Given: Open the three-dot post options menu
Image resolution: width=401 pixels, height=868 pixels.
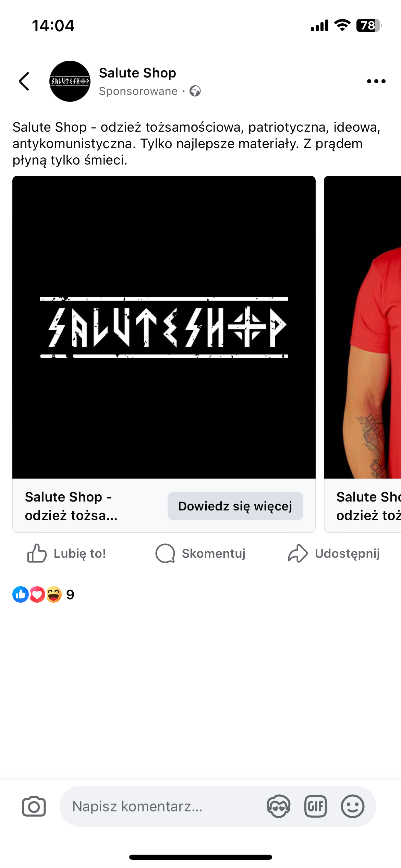Looking at the screenshot, I should point(376,81).
